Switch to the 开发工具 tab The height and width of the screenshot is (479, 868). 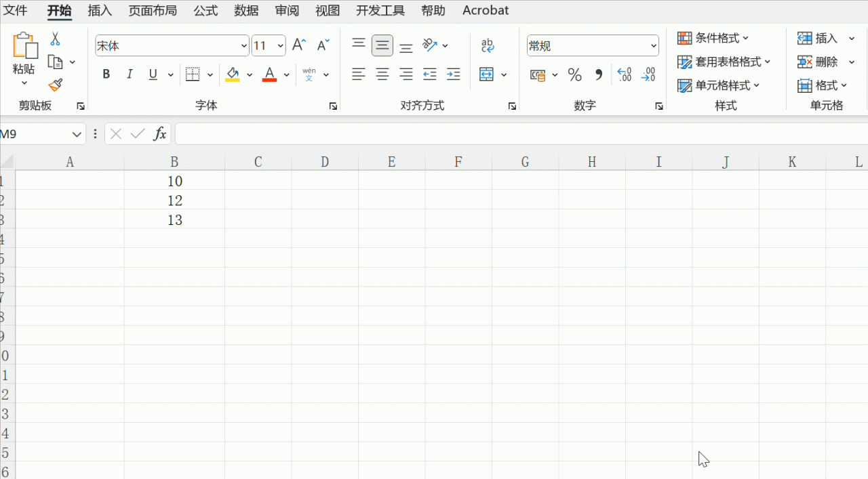380,10
